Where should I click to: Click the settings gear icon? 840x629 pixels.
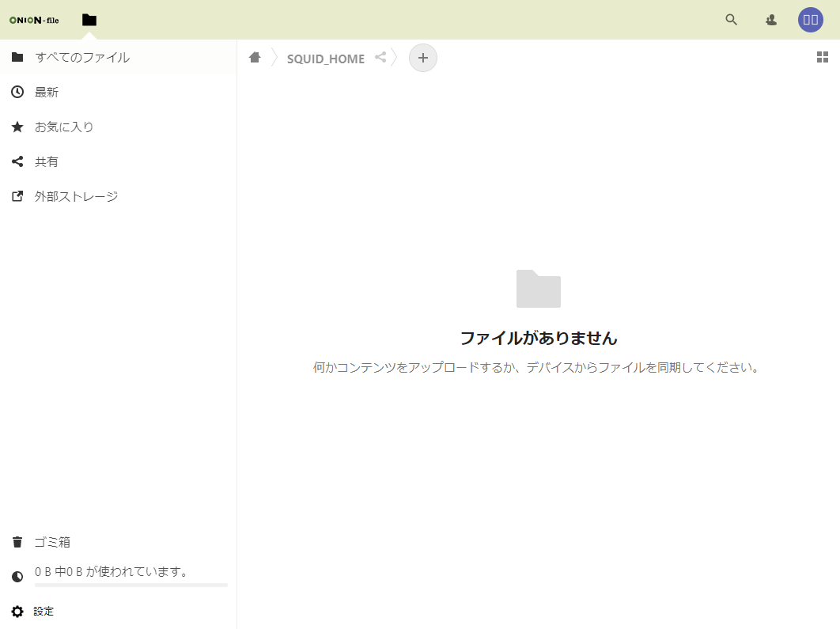[17, 612]
